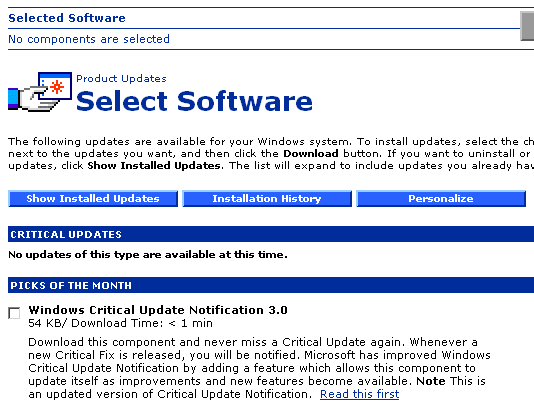Click the Windows Critical Update Notification 3.0 title
Image resolution: width=534 pixels, height=406 pixels.
[158, 310]
